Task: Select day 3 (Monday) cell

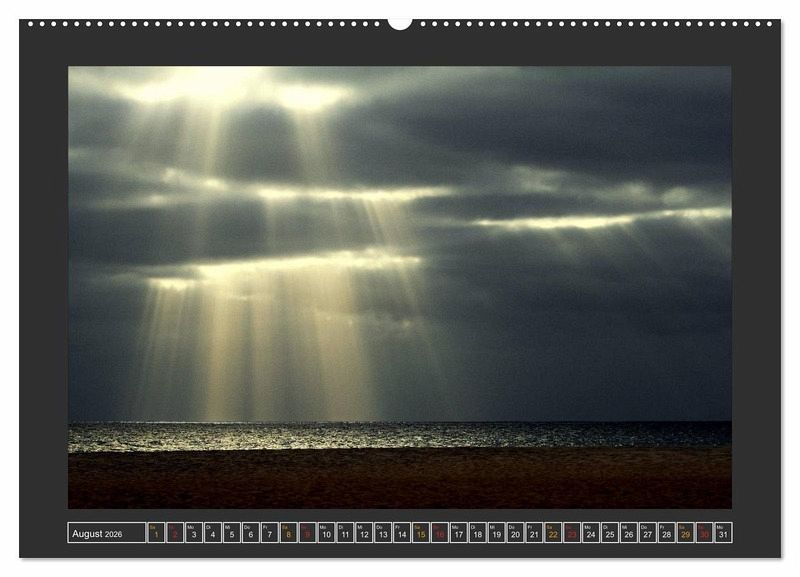Action: pyautogui.click(x=194, y=532)
